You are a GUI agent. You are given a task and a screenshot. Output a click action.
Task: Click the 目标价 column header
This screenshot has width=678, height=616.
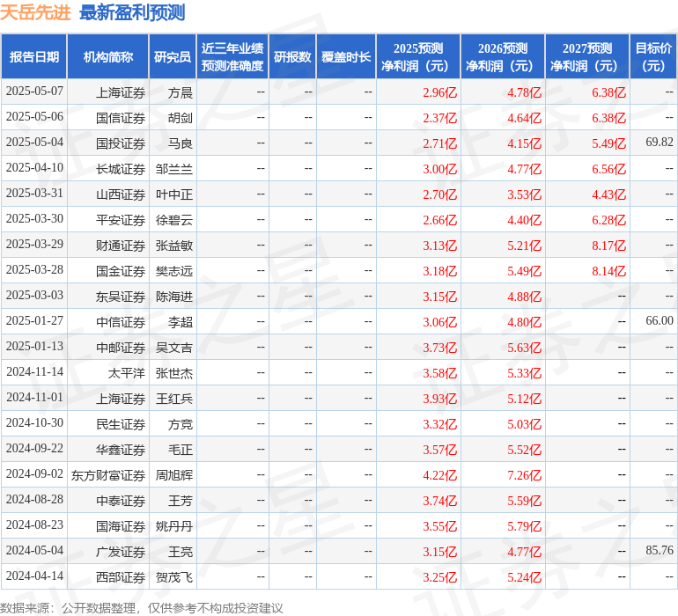coord(653,56)
